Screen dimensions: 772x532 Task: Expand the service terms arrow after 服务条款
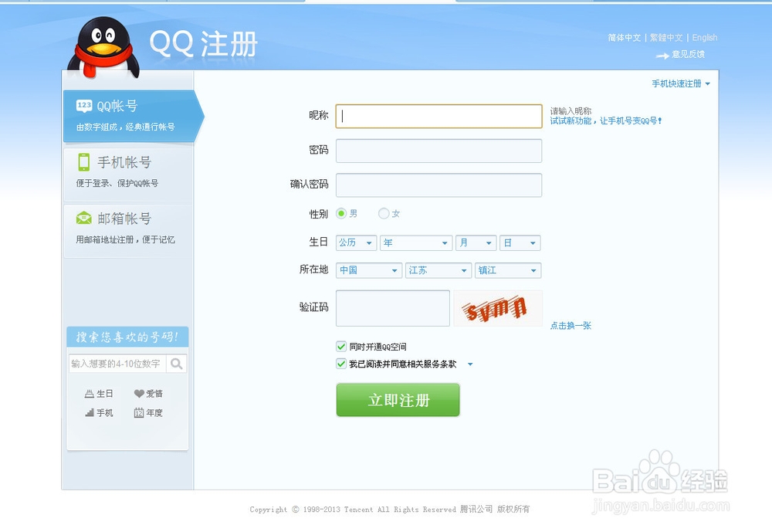coord(470,364)
